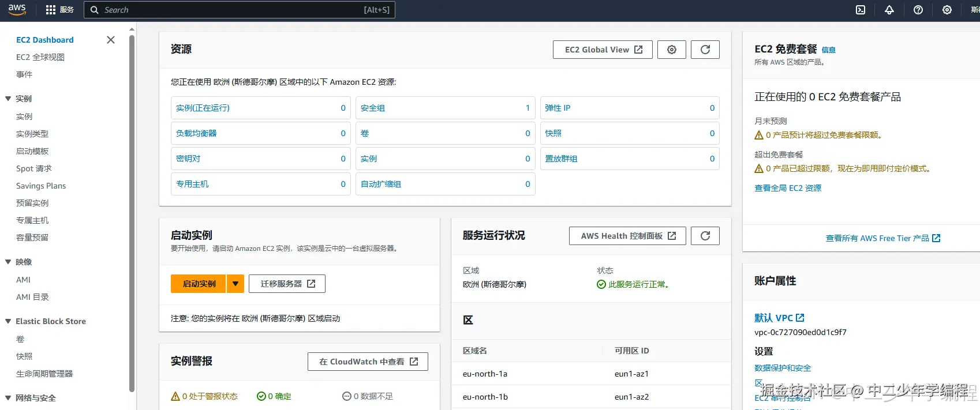Click 专用主机 resource link
This screenshot has height=410, width=980.
(x=192, y=184)
